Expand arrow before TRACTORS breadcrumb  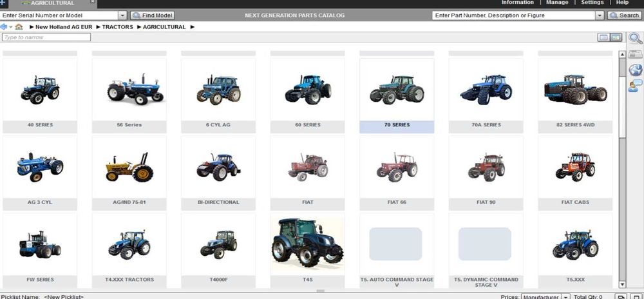[x=98, y=27]
